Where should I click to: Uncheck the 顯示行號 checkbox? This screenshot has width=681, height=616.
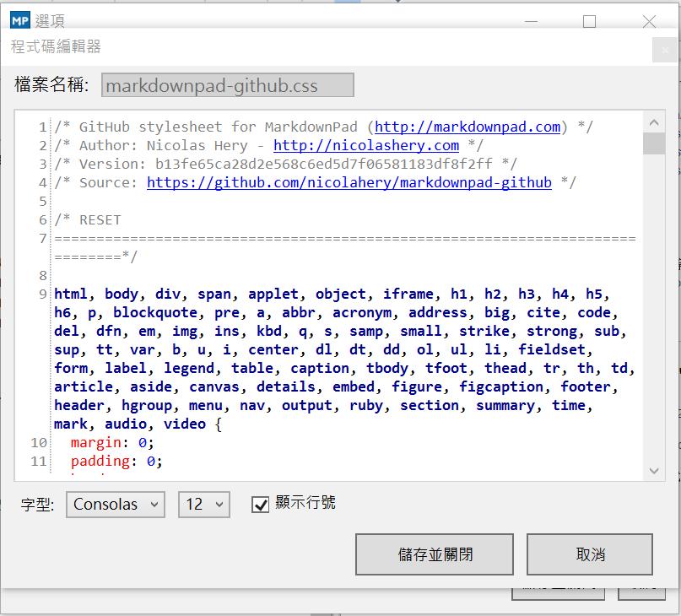click(260, 505)
